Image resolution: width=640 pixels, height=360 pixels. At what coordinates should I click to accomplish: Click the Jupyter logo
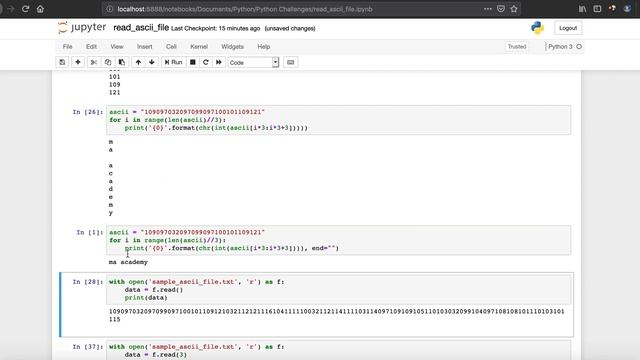coord(82,28)
